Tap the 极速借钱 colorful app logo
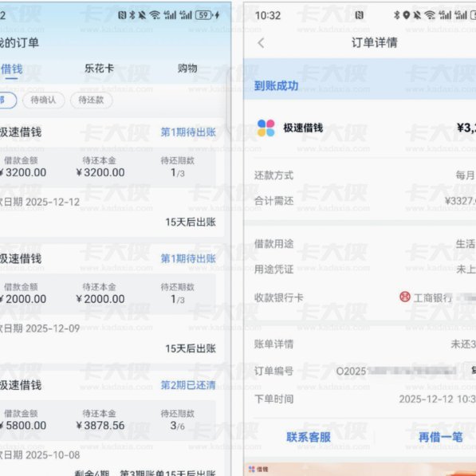 tap(266, 128)
